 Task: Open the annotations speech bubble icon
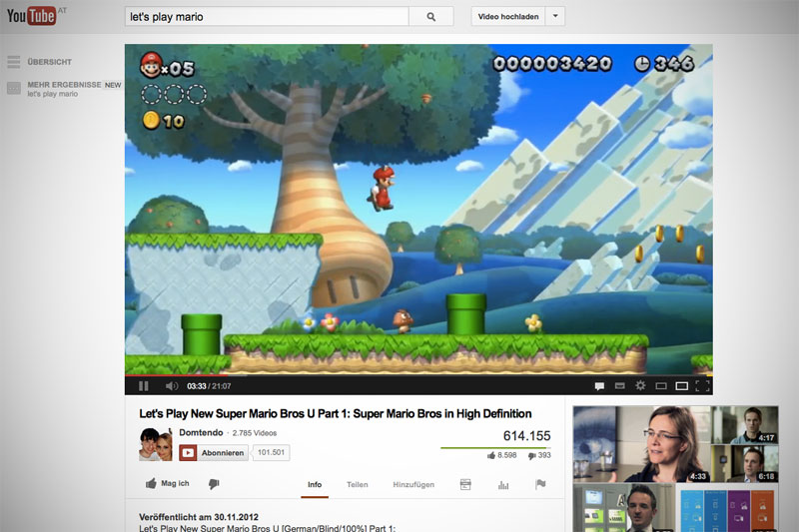pyautogui.click(x=599, y=386)
